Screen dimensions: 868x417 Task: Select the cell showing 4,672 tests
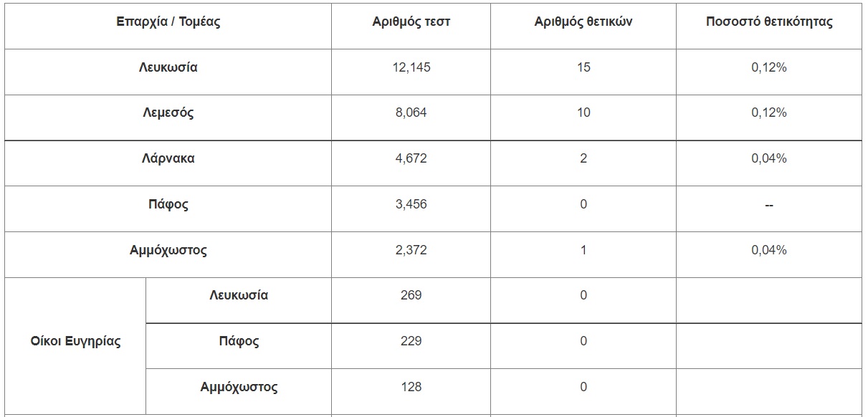click(411, 158)
